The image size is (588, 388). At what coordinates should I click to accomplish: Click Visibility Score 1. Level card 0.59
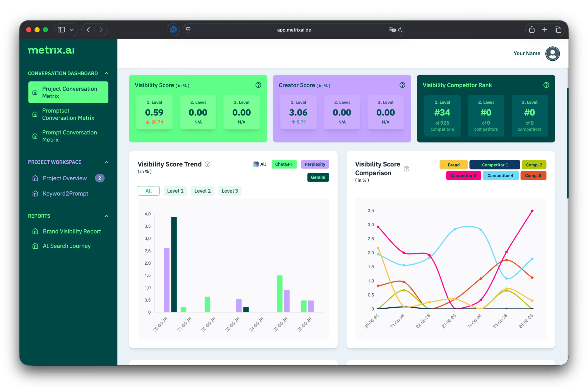pos(154,112)
